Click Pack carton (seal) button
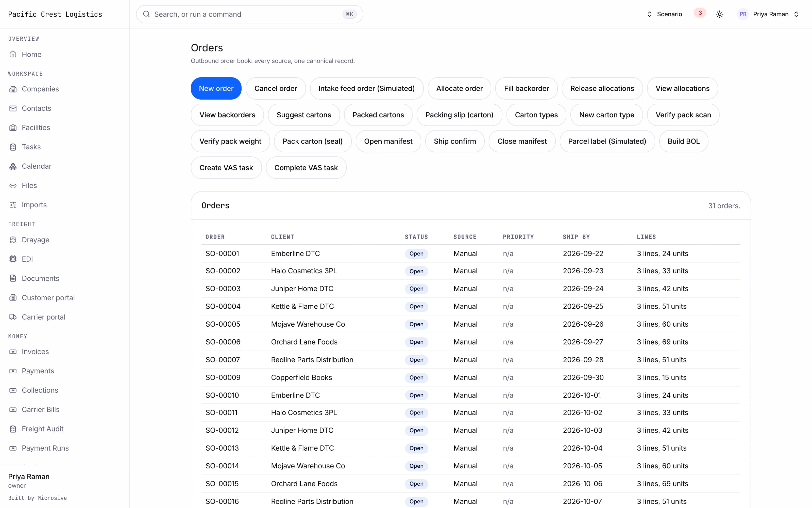 [313, 141]
